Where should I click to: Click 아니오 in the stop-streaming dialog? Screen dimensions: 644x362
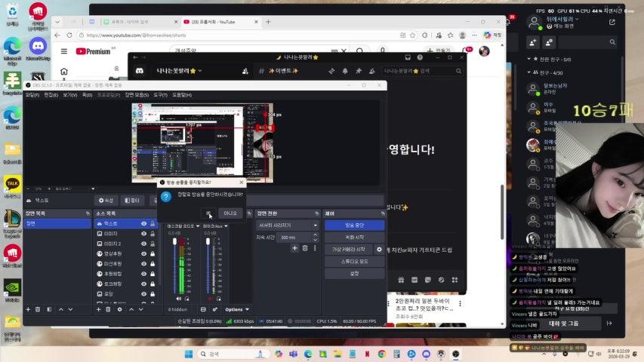[230, 213]
